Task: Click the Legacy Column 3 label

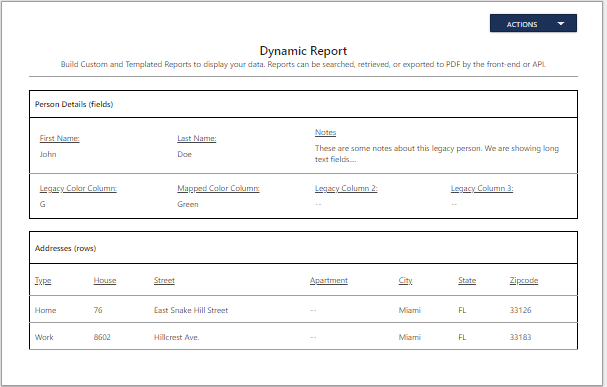Action: coord(482,188)
